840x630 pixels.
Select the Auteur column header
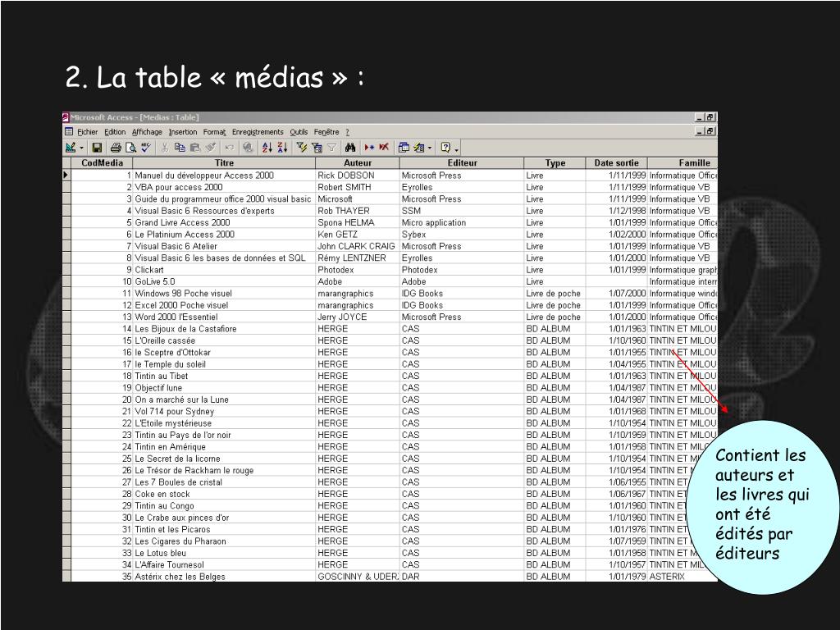click(x=358, y=163)
